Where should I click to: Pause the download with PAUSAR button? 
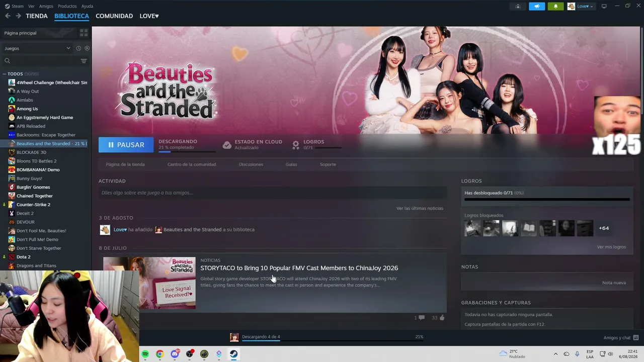(x=126, y=145)
